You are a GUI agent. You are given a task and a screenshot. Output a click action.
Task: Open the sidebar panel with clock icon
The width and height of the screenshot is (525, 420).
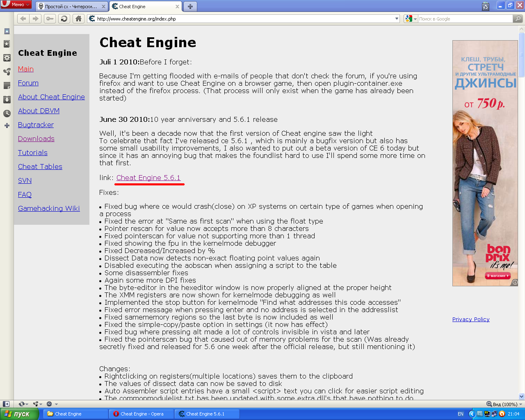[7, 113]
